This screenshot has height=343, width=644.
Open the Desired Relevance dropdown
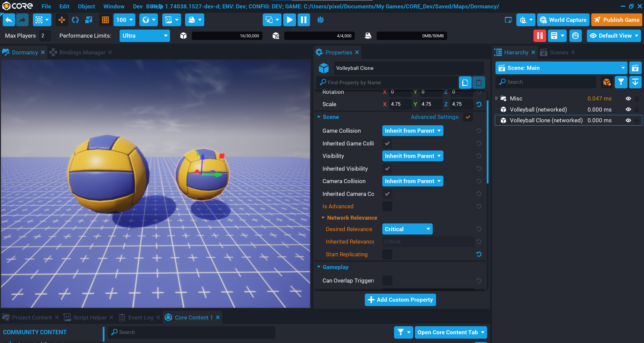(x=407, y=229)
